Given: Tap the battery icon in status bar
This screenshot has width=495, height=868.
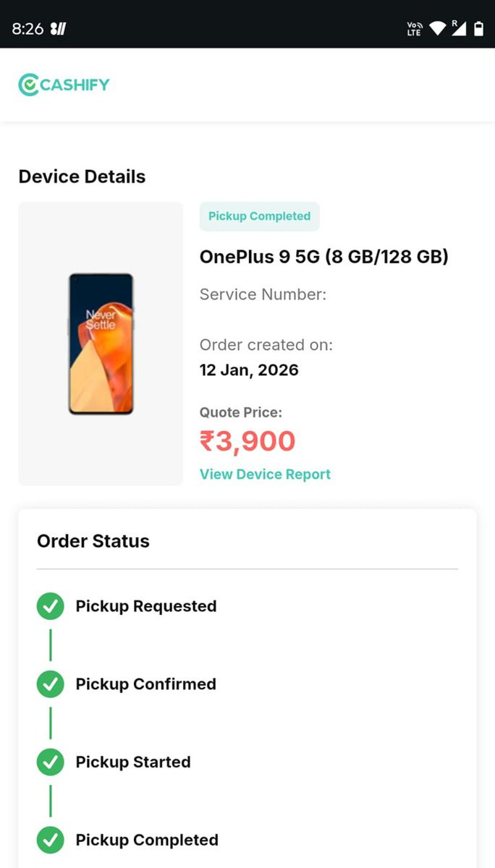Looking at the screenshot, I should click(x=478, y=28).
